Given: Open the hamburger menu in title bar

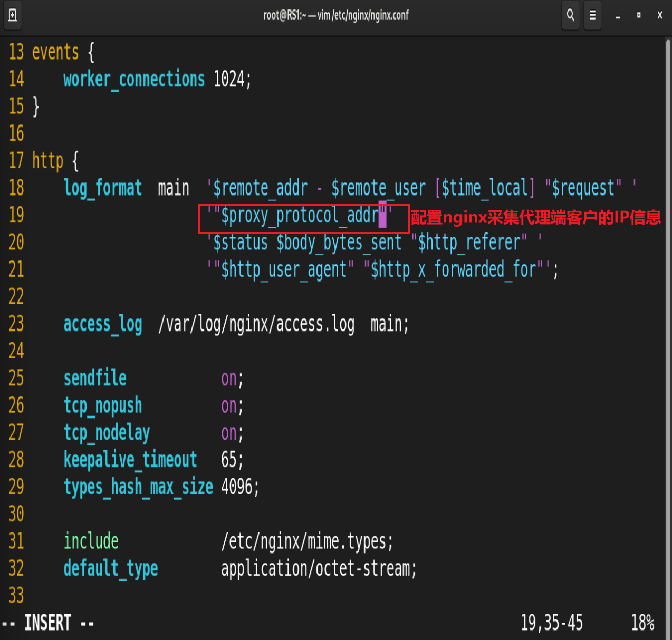Looking at the screenshot, I should click(x=593, y=15).
